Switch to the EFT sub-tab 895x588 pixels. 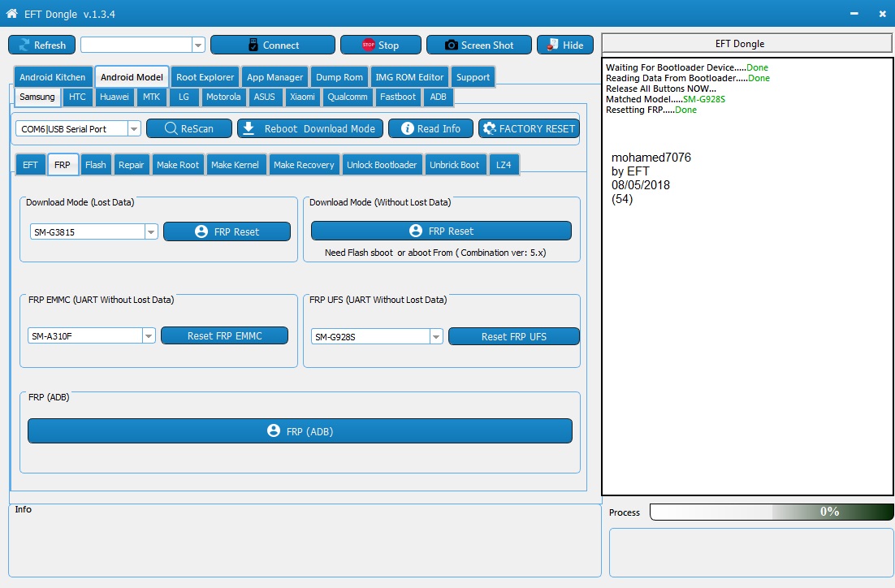[x=30, y=165]
